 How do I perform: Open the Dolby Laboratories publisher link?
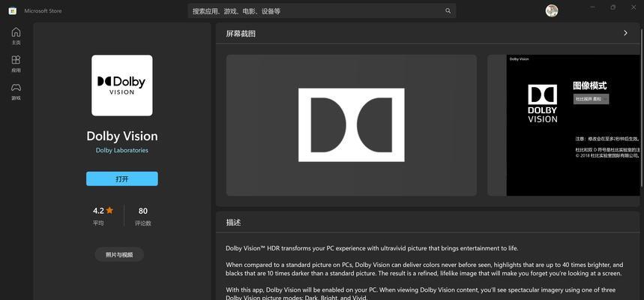click(x=122, y=151)
